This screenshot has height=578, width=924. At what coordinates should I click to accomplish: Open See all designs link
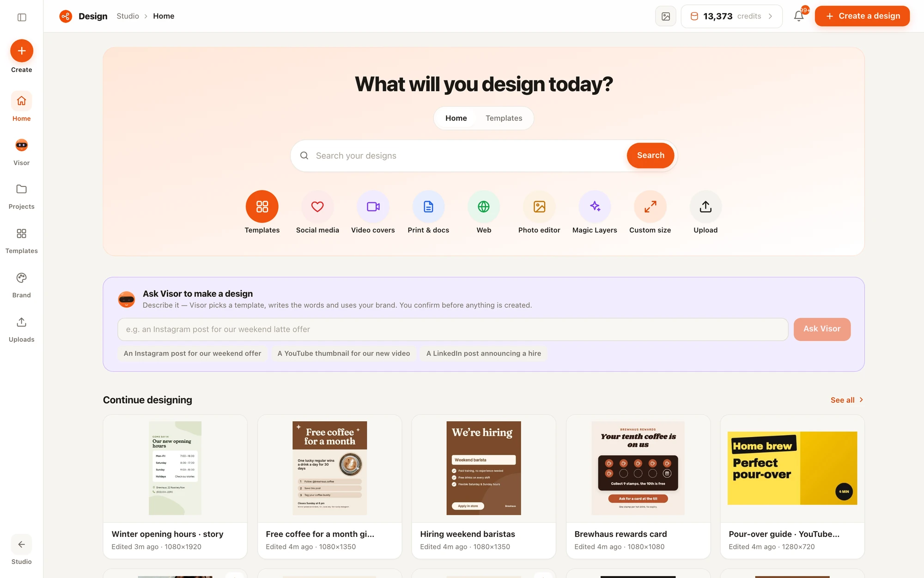pyautogui.click(x=847, y=400)
